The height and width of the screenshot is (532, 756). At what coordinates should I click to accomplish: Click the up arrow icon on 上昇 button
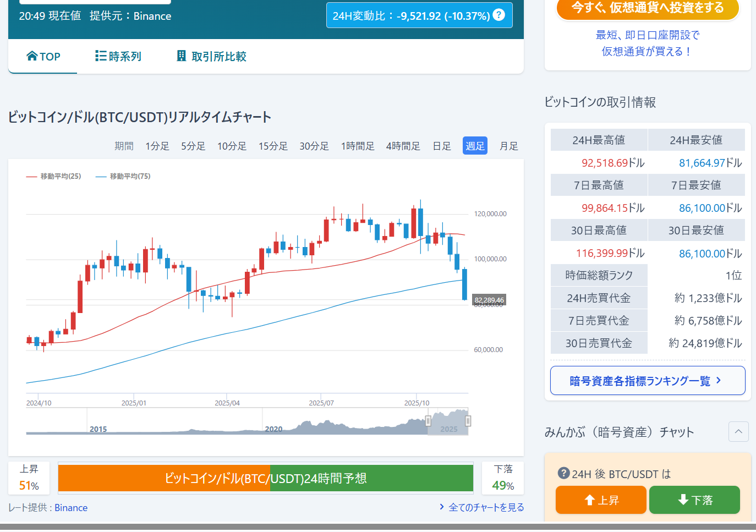(x=590, y=500)
